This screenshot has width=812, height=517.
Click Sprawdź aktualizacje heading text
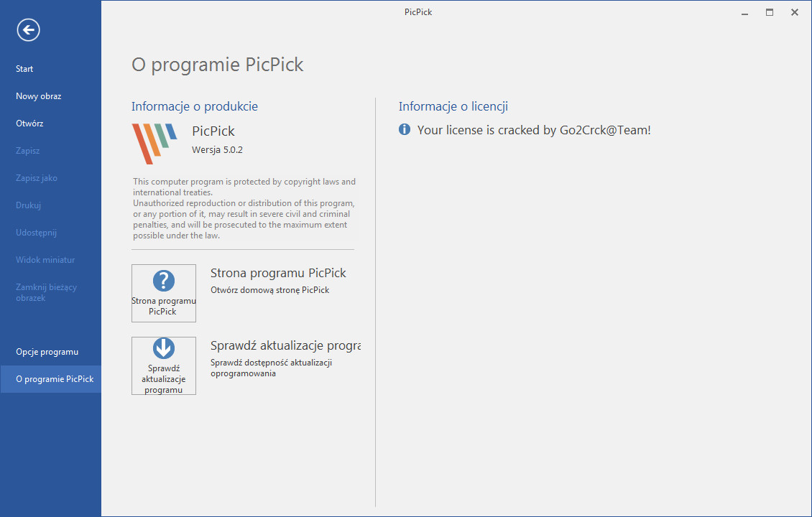(x=285, y=345)
